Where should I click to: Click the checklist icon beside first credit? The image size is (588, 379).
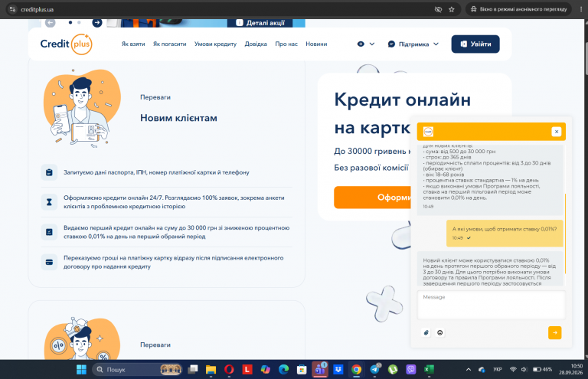tap(49, 232)
